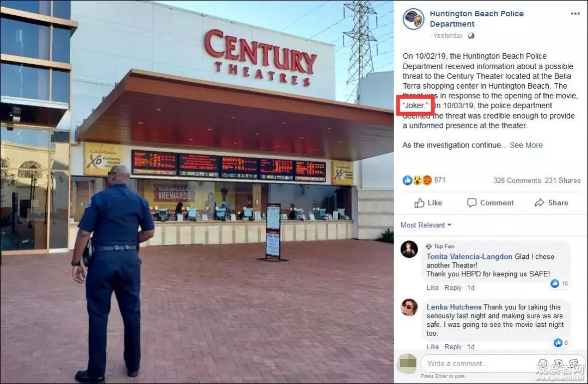The width and height of the screenshot is (588, 384).
Task: Open Huntington Beach Police Department page link
Action: point(476,18)
